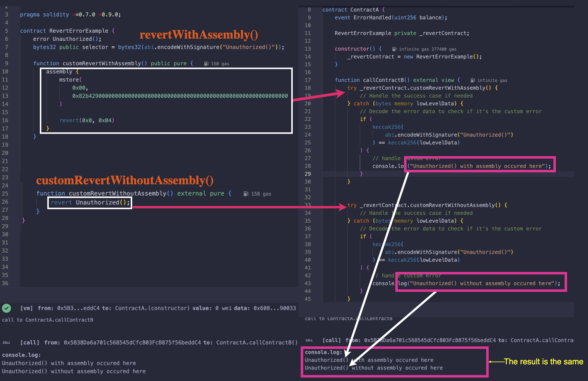Viewport: 588px width, 381px height.
Task: Click the "call to ContractA.callContractB" line under the [vm] log
Action: pyautogui.click(x=48, y=320)
